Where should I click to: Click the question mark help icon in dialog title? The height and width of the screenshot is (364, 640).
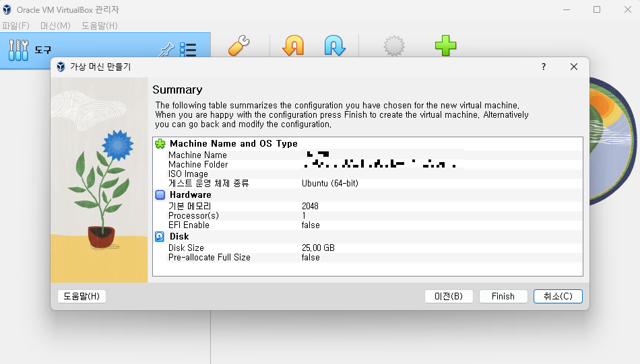click(x=544, y=67)
